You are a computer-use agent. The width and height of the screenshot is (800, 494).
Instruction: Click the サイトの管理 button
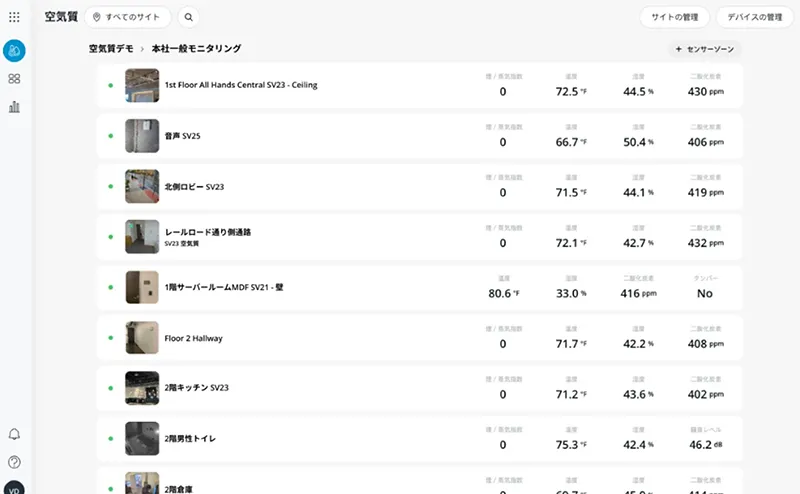pos(675,17)
